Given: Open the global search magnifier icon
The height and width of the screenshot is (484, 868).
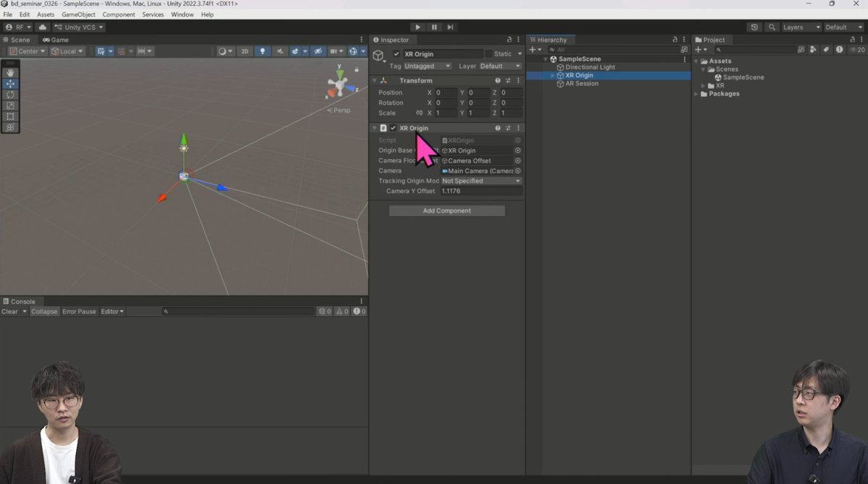Looking at the screenshot, I should click(x=772, y=27).
